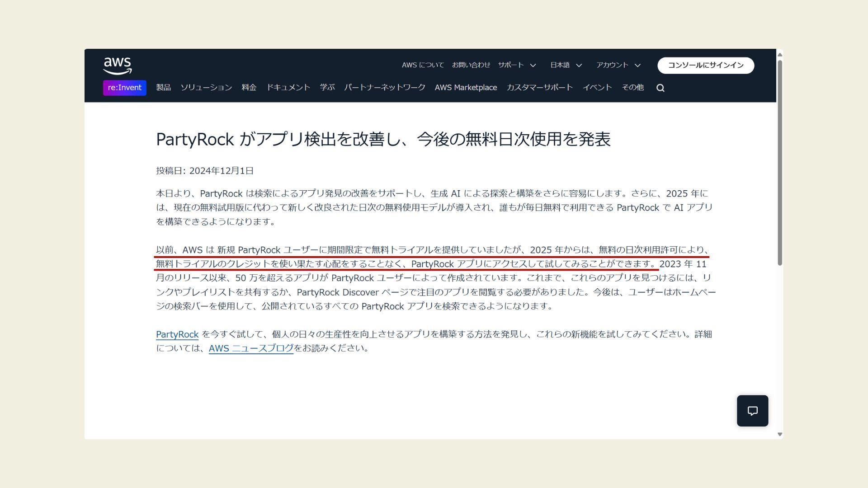
Task: Open the 料金 menu
Action: [x=249, y=88]
